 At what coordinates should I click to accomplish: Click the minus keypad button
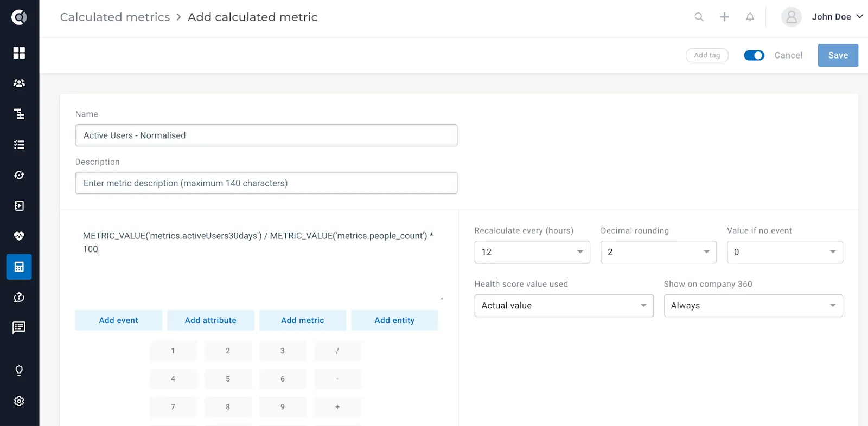(x=337, y=379)
